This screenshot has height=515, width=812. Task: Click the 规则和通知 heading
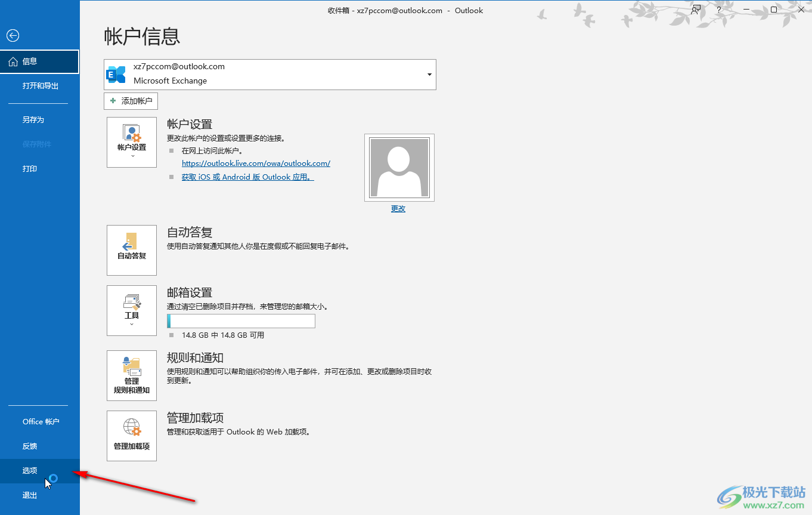click(x=195, y=358)
